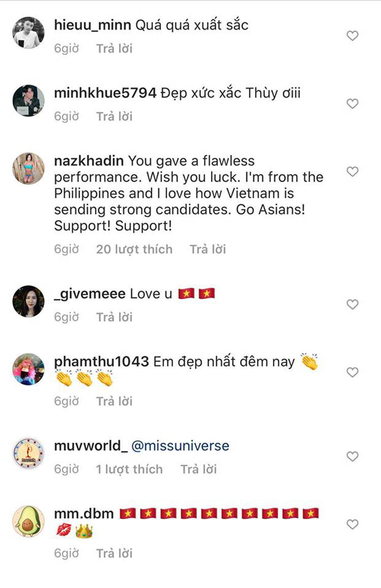Reply to mm.dbm's comment
Image resolution: width=381 pixels, height=588 pixels.
pyautogui.click(x=114, y=554)
